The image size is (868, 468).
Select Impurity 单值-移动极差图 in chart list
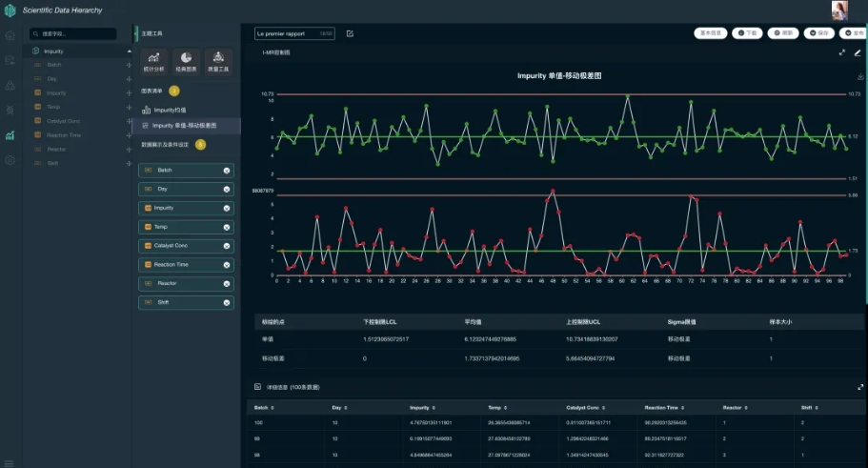click(x=184, y=125)
